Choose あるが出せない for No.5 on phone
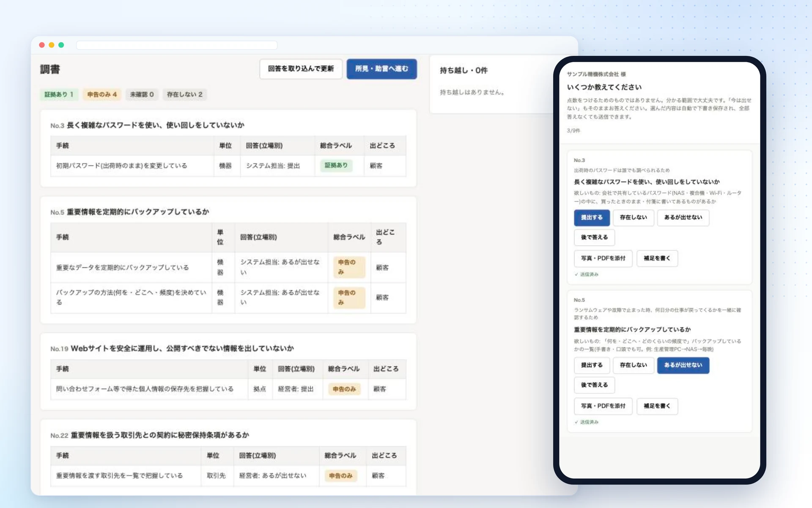The width and height of the screenshot is (812, 508). pyautogui.click(x=683, y=365)
